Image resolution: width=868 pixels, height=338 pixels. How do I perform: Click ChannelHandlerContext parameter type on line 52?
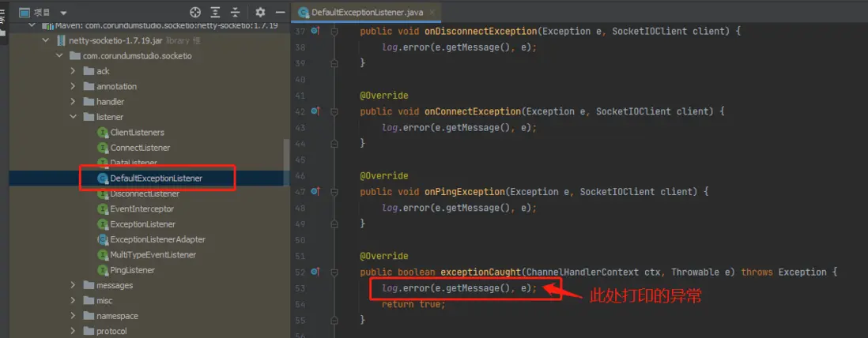point(583,272)
